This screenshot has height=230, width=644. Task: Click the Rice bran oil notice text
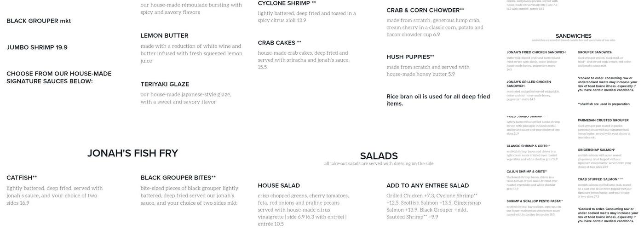point(438,100)
